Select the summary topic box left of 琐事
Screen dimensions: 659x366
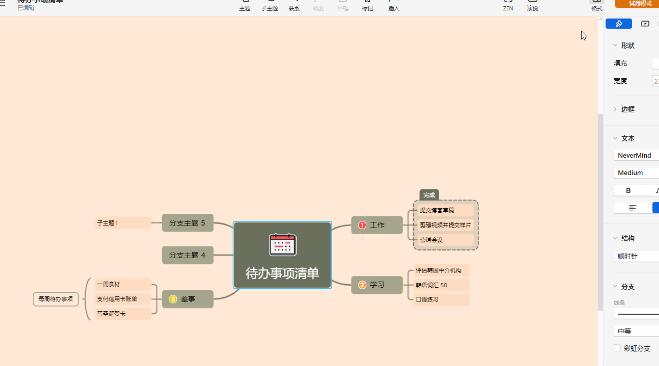pos(56,299)
